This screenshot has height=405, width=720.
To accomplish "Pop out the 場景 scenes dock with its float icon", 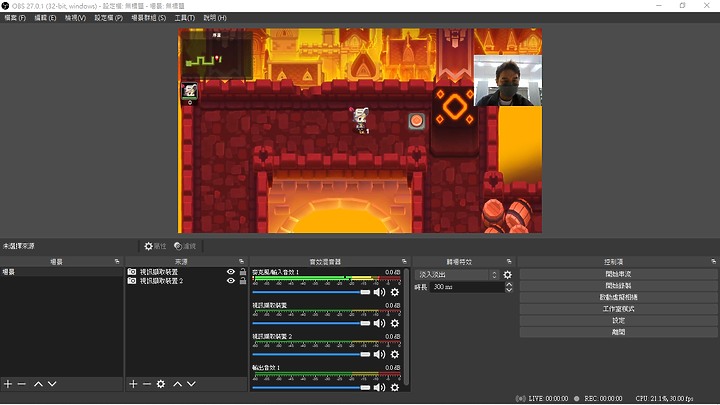I will [x=117, y=261].
